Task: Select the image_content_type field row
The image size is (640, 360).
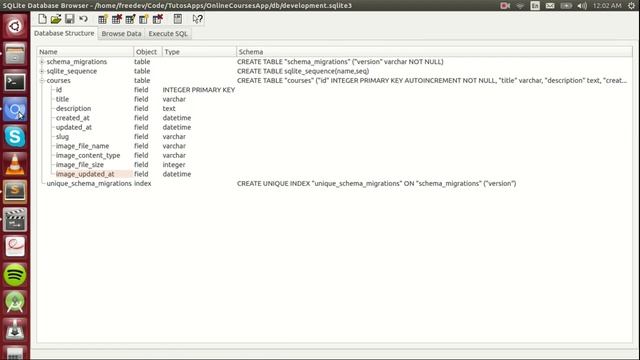Action: pos(335,156)
